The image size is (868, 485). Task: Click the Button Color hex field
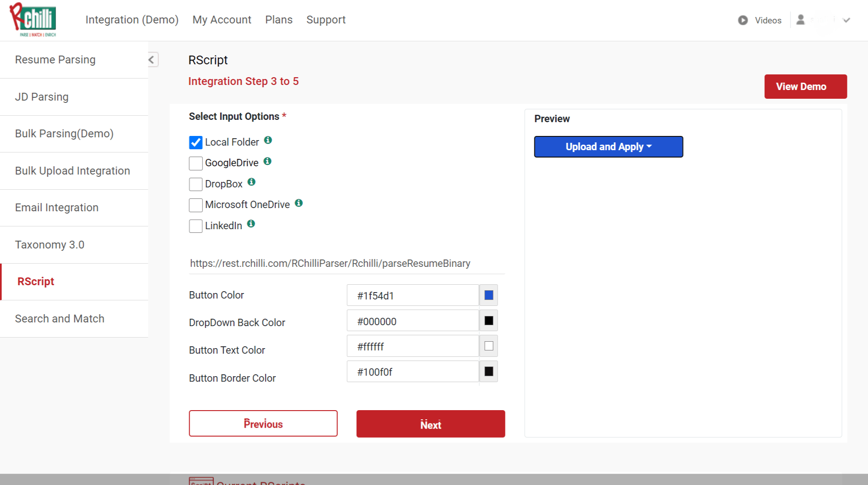coord(413,295)
